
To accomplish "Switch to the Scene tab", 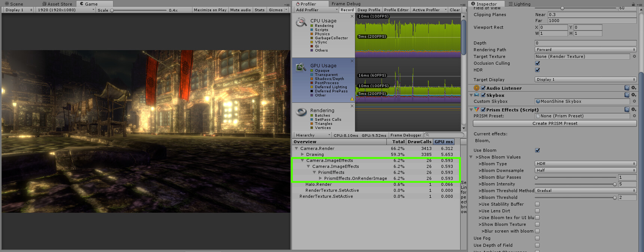I will [14, 4].
